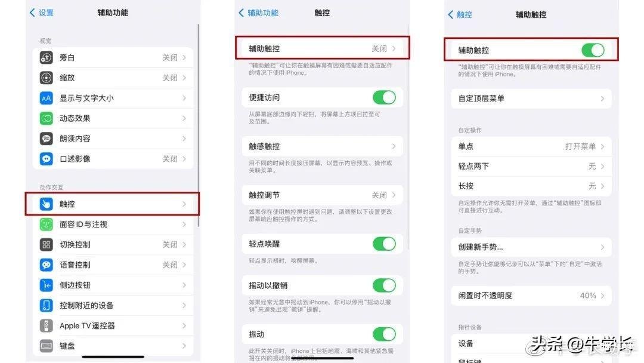Image resolution: width=644 pixels, height=363 pixels.
Task: Go back to 设置 page
Action: pyautogui.click(x=42, y=13)
